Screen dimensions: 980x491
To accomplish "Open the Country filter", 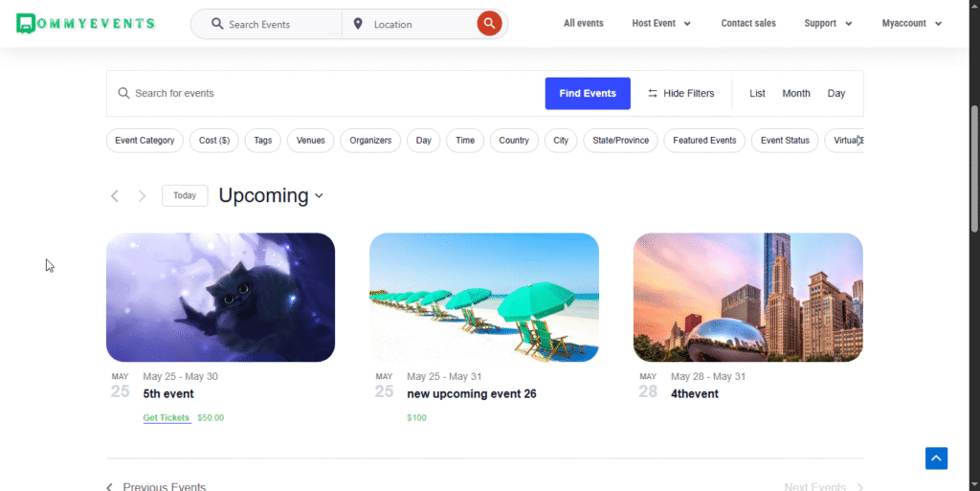I will click(x=514, y=141).
